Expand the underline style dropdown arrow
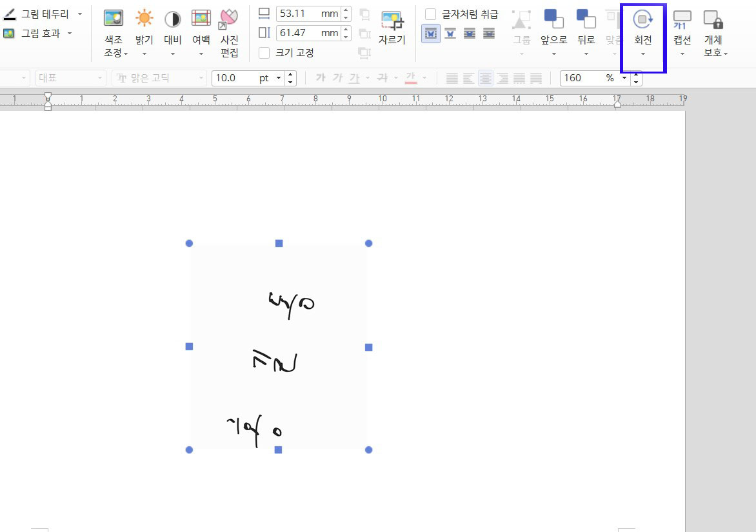The image size is (756, 532). (x=368, y=77)
